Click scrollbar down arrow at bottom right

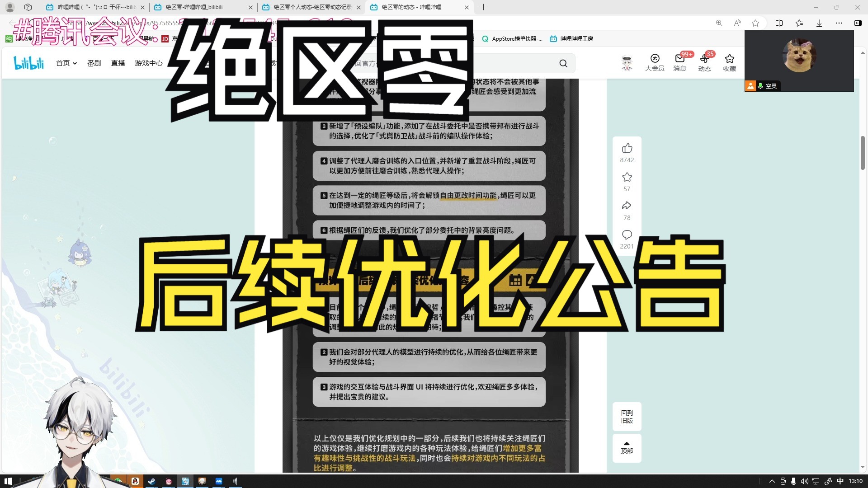click(863, 467)
